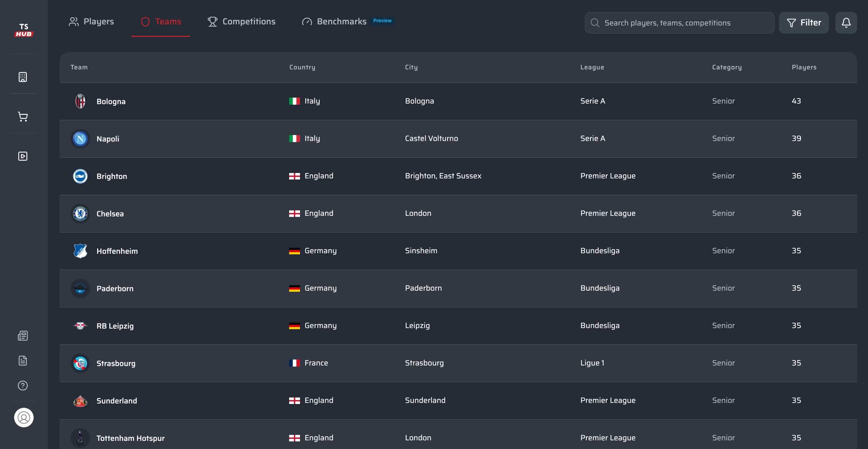
Task: Click the Chelsea club crest
Action: tap(80, 213)
